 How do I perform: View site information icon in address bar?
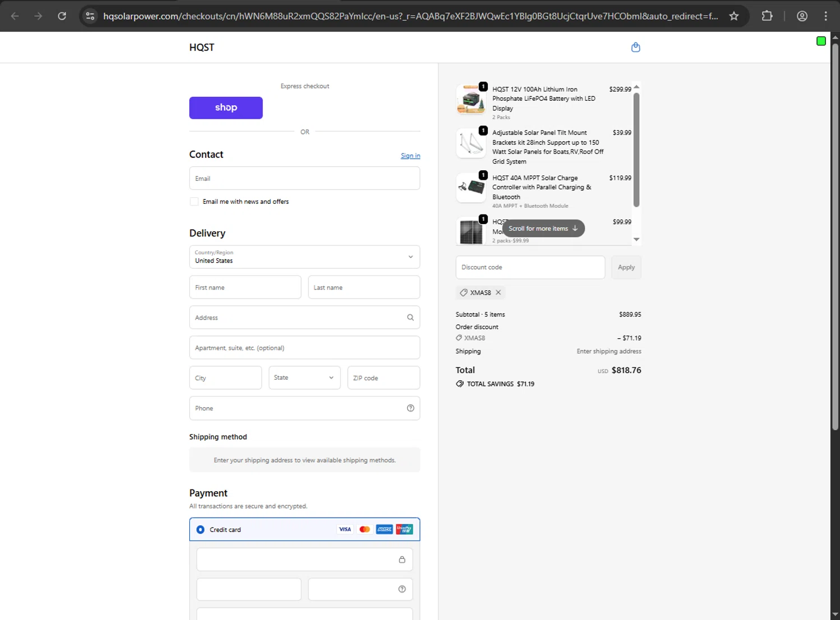coord(90,16)
